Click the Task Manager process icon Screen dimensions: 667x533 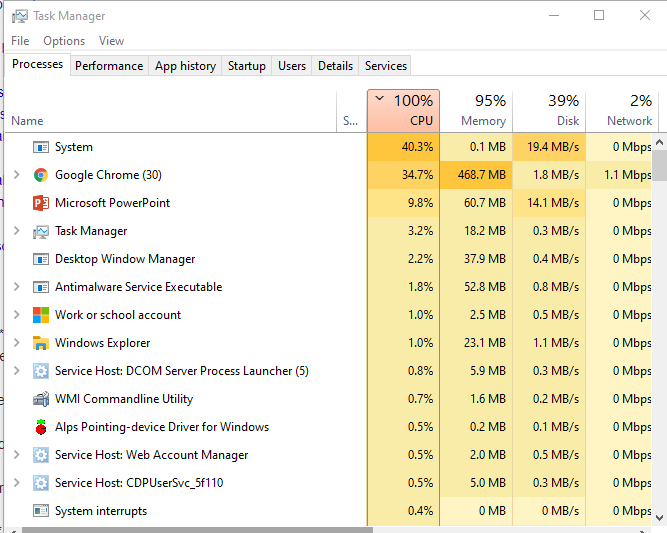click(41, 231)
